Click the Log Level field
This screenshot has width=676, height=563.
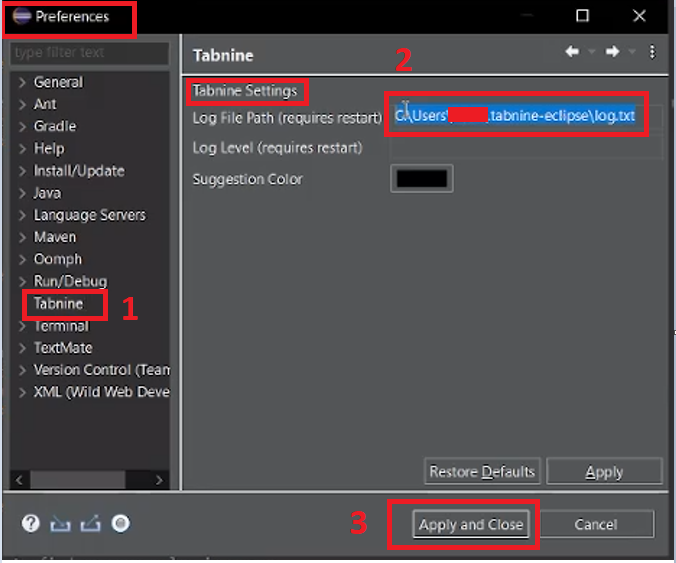tap(526, 148)
